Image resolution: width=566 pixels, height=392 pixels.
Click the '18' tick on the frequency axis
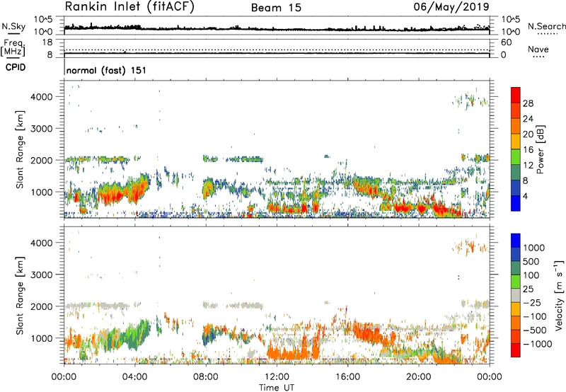(x=47, y=42)
